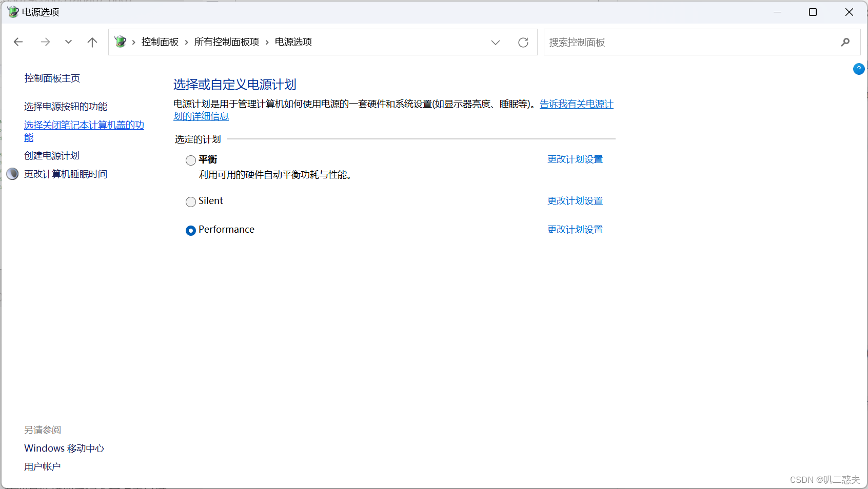This screenshot has height=489, width=868.
Task: Open the recent locations dropdown arrow
Action: click(x=68, y=42)
